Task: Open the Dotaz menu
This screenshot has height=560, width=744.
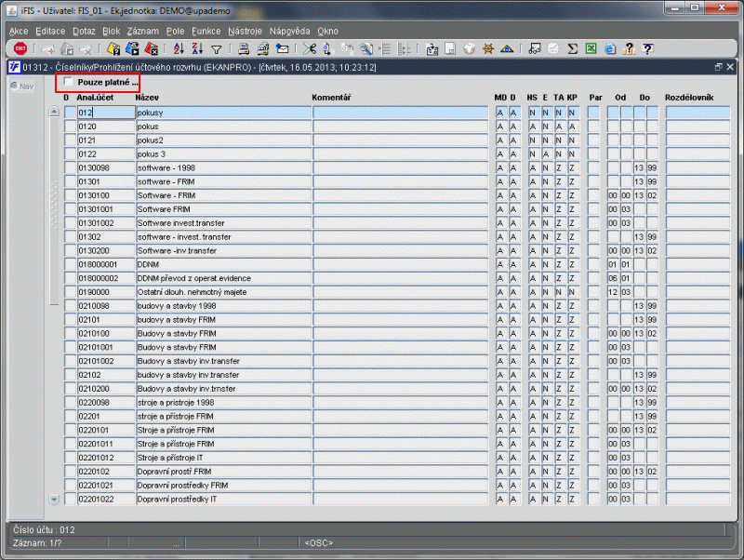Action: point(84,31)
